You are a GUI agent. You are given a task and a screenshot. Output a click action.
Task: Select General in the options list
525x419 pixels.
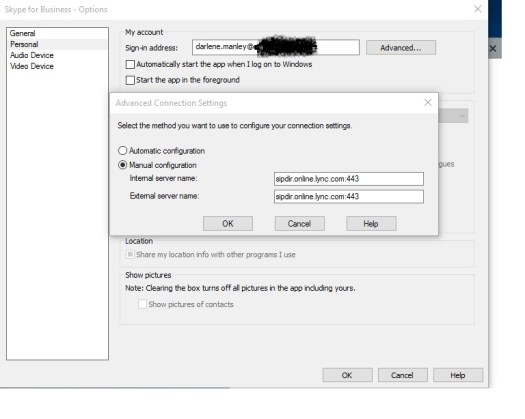(x=22, y=33)
